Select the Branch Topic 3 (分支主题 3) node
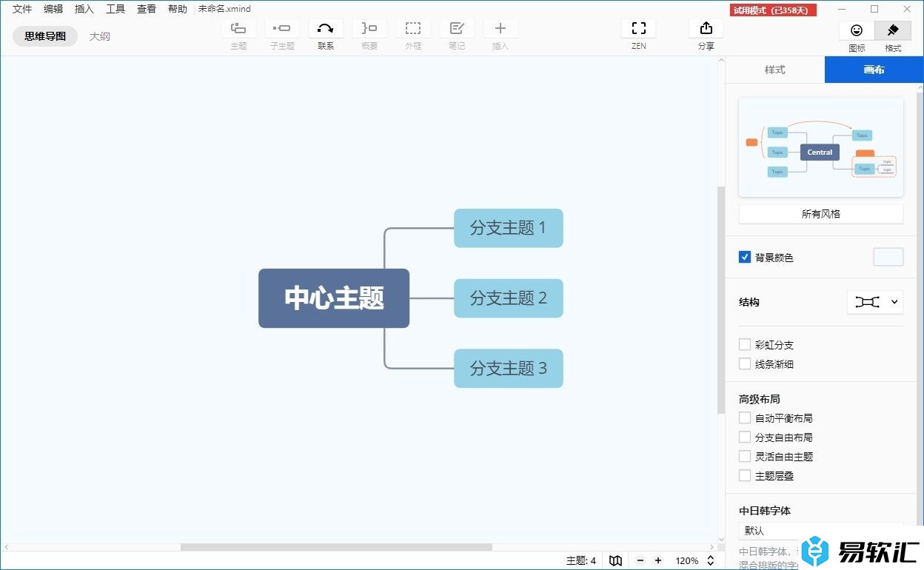 509,368
